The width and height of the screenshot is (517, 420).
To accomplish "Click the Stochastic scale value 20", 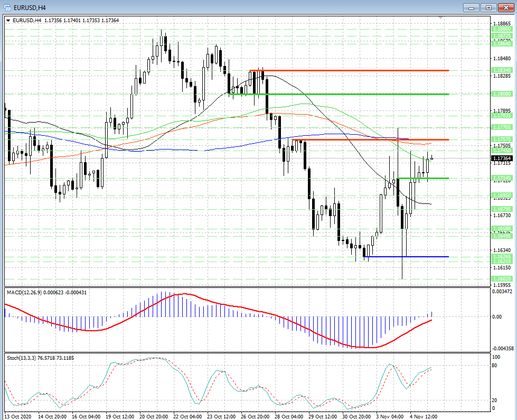I will coord(495,400).
